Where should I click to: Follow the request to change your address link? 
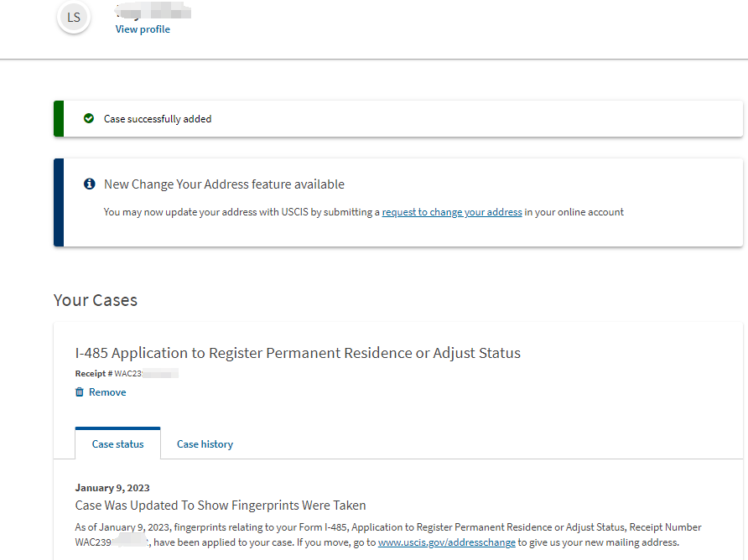point(452,212)
